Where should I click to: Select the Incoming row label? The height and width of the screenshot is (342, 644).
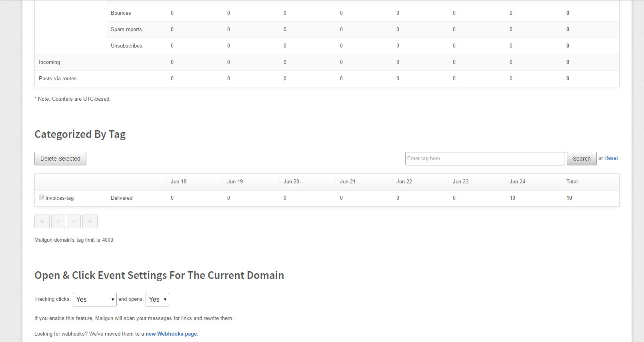tap(50, 62)
